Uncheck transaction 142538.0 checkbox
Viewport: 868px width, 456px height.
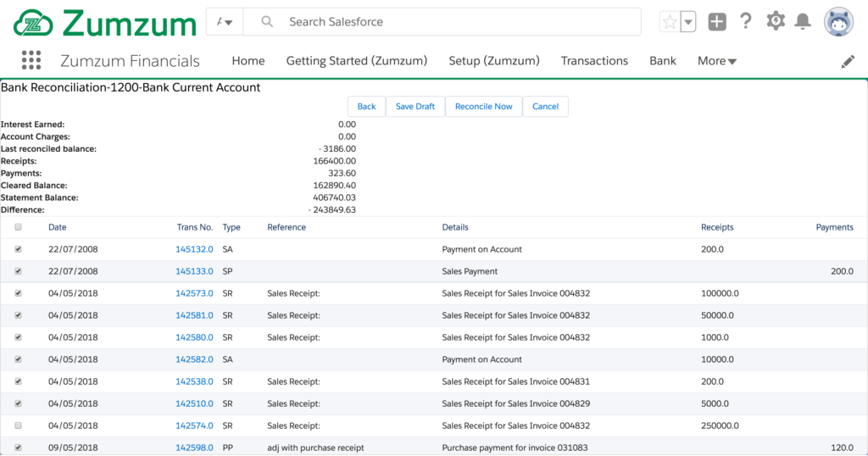pyautogui.click(x=19, y=381)
